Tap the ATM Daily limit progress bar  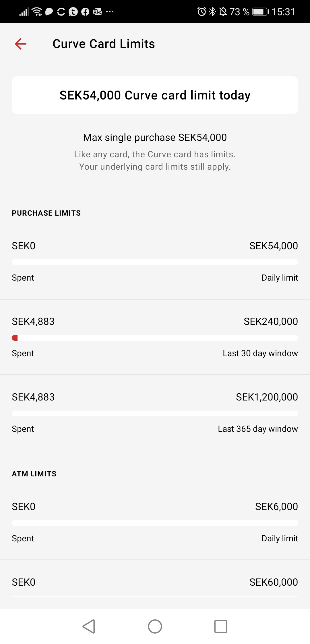click(155, 523)
